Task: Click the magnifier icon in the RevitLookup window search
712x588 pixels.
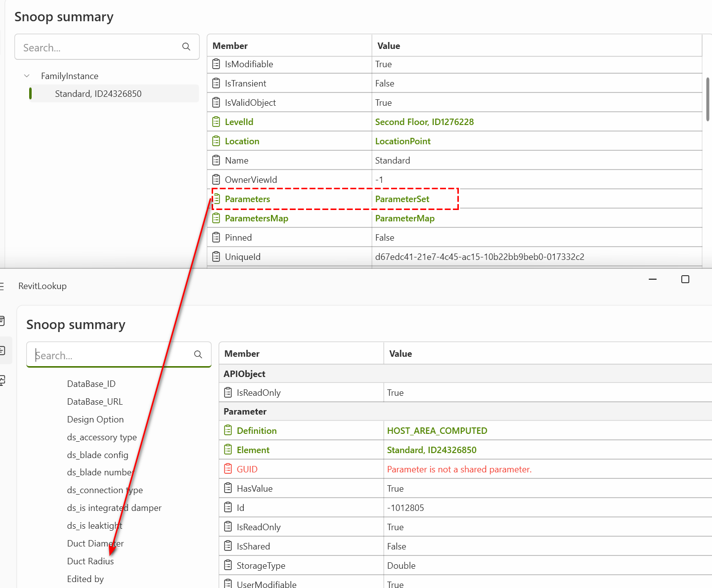Action: 198,354
